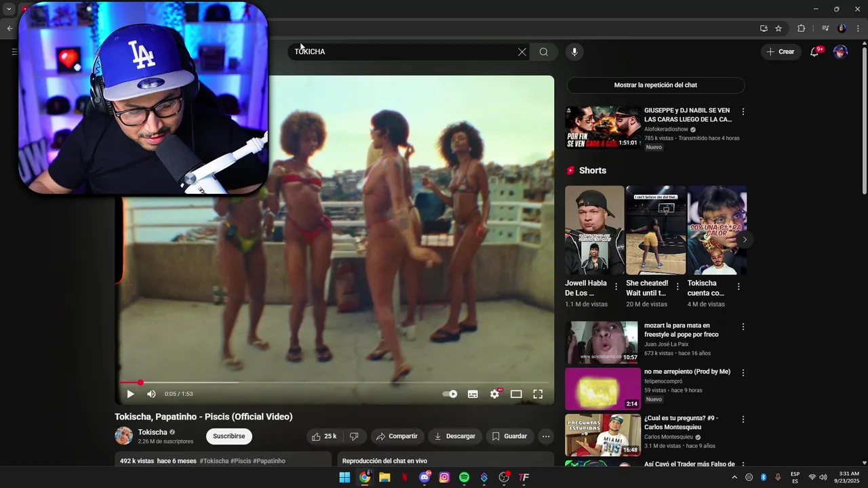Viewport: 868px width, 488px height.
Task: Click the #Tokischa hashtag
Action: point(214,461)
